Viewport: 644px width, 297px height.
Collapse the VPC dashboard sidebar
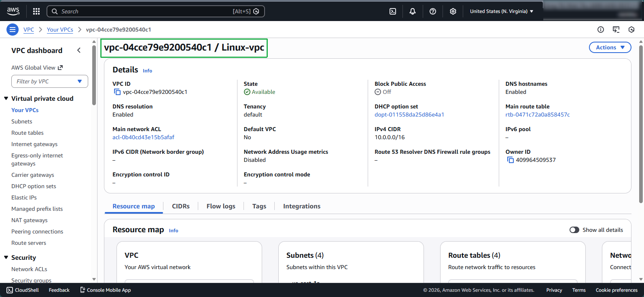tap(79, 50)
